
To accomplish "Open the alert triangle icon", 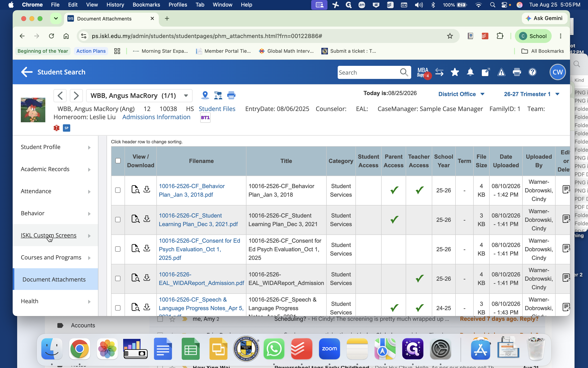I will coord(501,72).
